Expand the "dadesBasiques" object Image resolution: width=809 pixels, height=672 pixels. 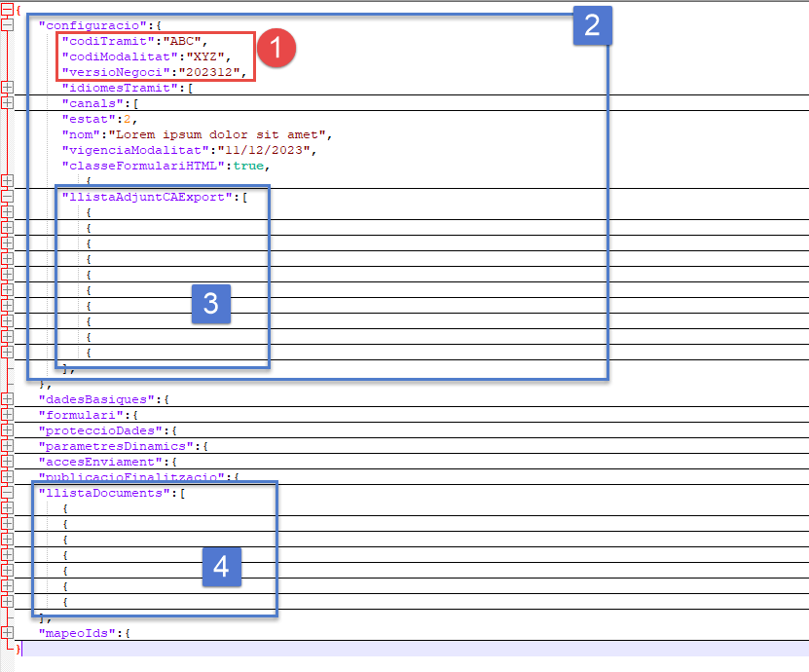coord(7,399)
